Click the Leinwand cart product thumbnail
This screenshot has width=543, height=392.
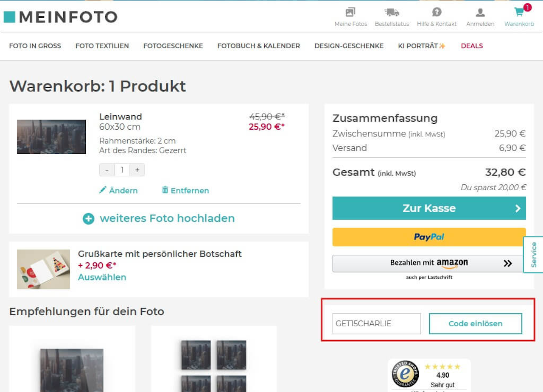(x=51, y=137)
